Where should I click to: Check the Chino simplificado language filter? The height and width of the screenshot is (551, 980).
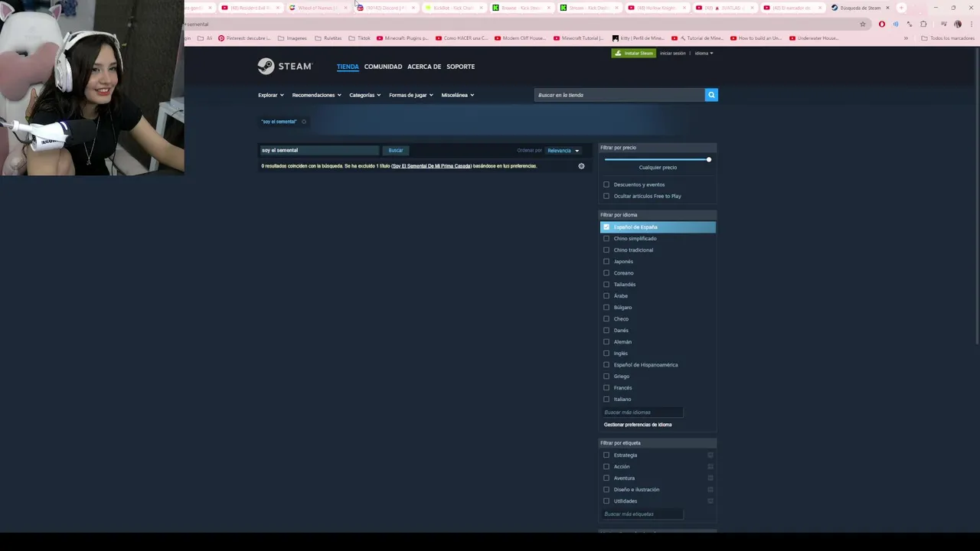pos(606,239)
